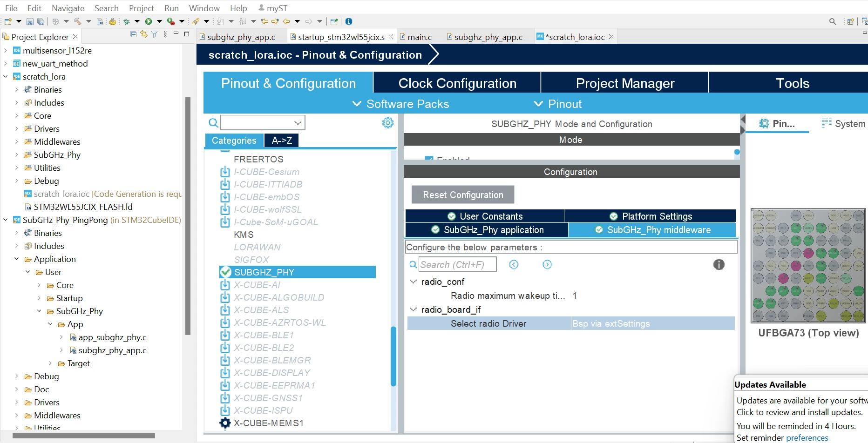Screen dimensions: 868x443
Task: Click the gear icon beside X-CUBE-MEMS1
Action: point(225,423)
